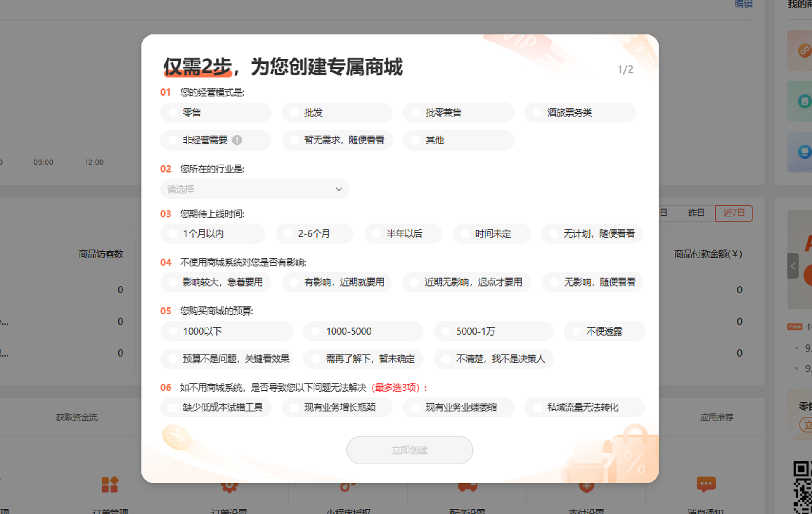
Task: Click the industry dropdown chevron arrow
Action: pyautogui.click(x=338, y=189)
